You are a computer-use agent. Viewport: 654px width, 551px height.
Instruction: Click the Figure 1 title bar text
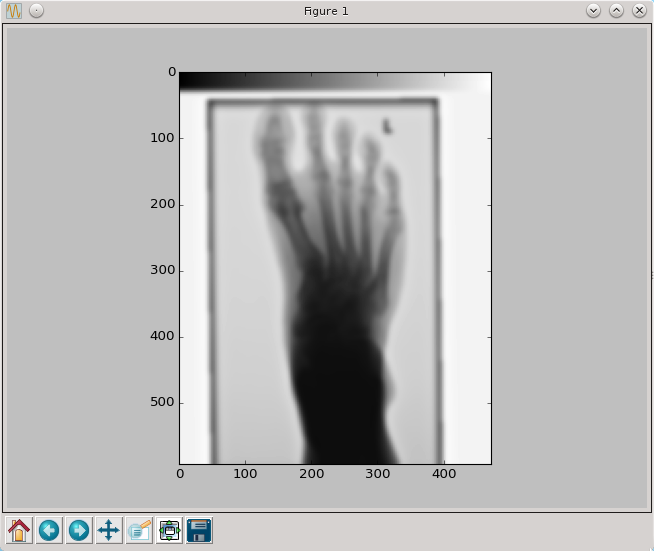click(326, 11)
